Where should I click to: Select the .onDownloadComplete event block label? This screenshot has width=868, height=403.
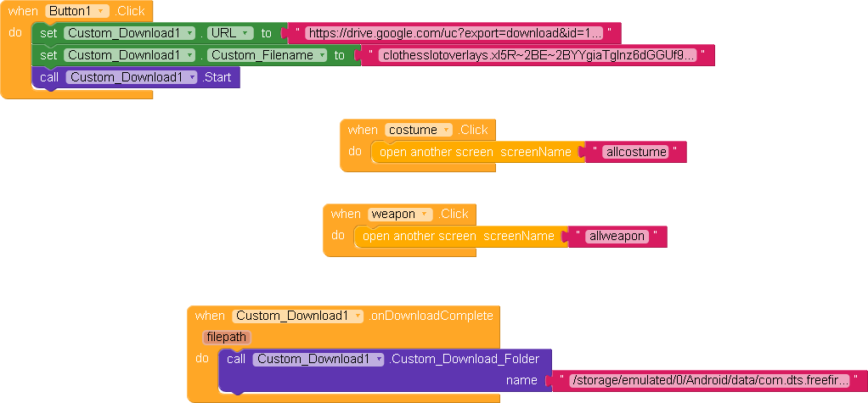point(431,316)
